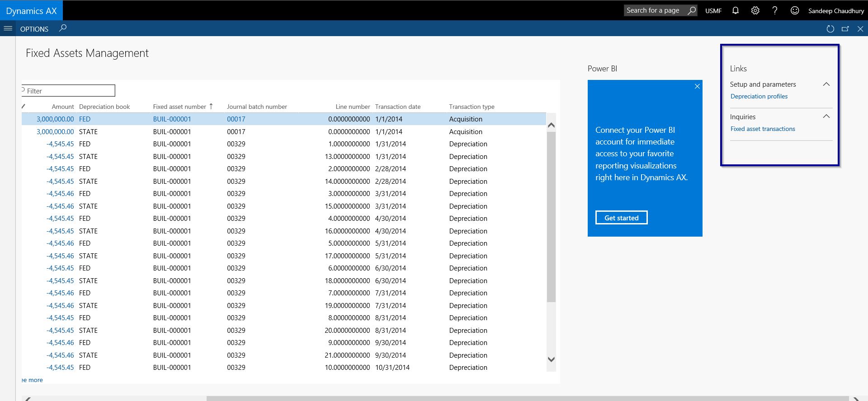Click the search icon beside OPTIONS
Viewport: 868px width, 401px height.
pos(63,28)
